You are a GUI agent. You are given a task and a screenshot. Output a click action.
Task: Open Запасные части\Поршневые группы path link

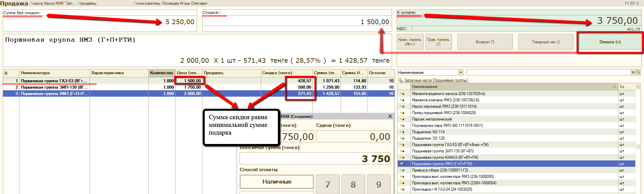tap(436, 80)
